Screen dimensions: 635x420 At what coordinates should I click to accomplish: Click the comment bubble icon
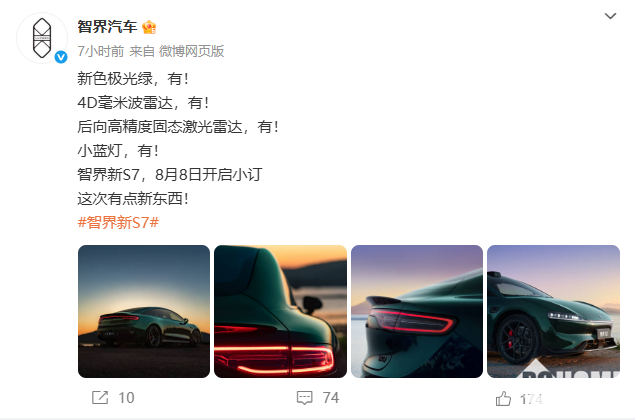305,398
